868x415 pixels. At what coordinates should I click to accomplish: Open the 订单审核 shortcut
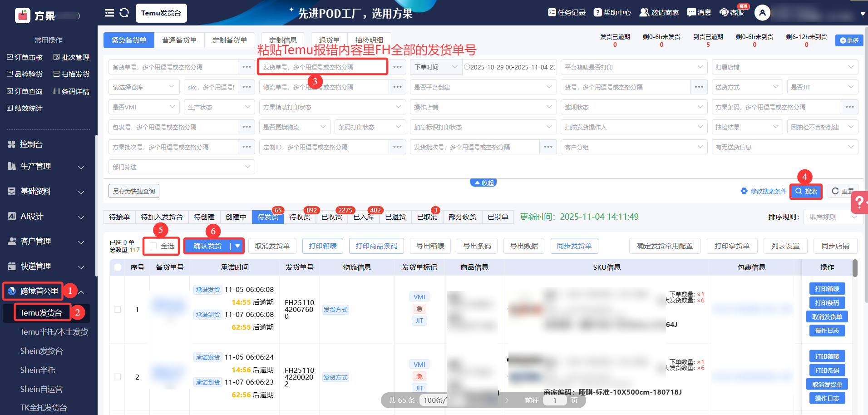click(25, 57)
